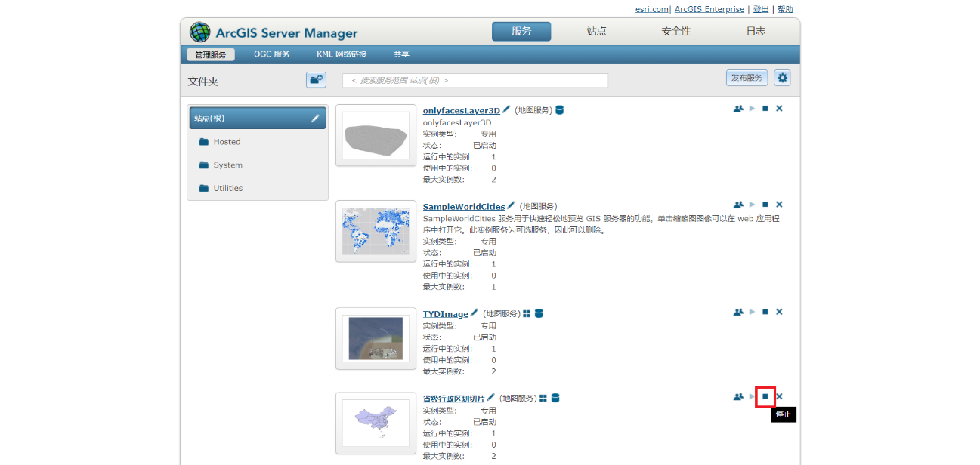Open the 日志 main tab
The image size is (980, 465).
(x=756, y=31)
